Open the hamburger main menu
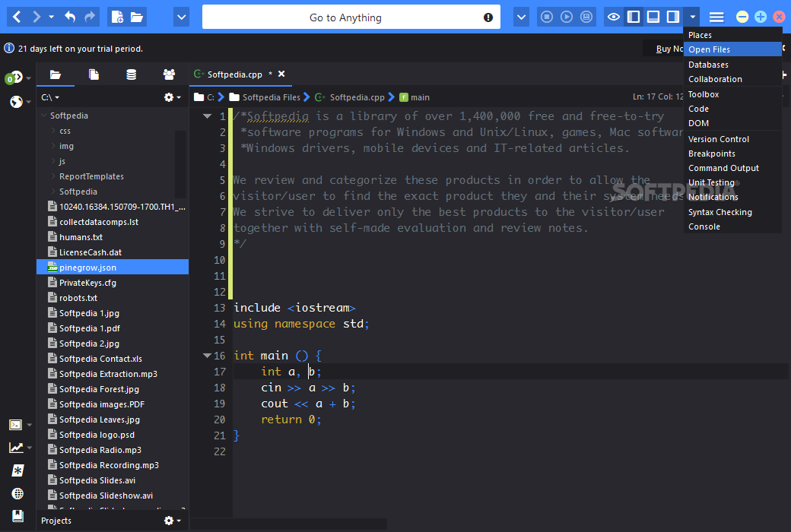This screenshot has height=532, width=791. coord(716,17)
